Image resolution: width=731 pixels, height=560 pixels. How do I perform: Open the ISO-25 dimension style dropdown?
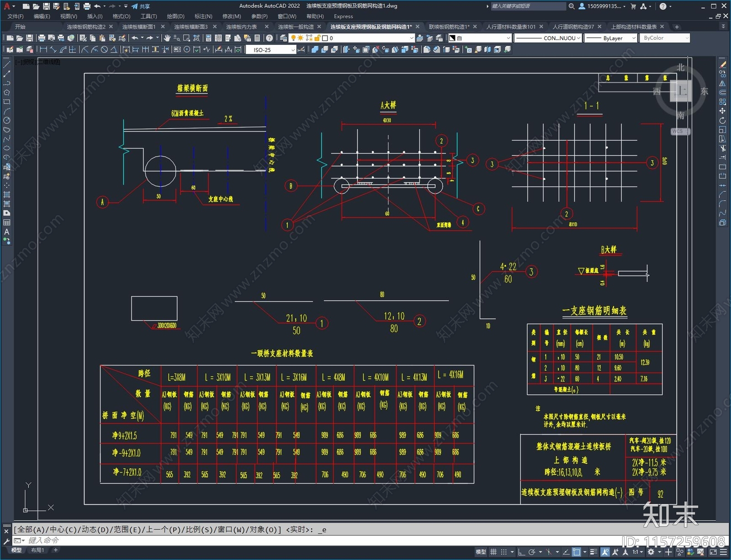coord(271,50)
